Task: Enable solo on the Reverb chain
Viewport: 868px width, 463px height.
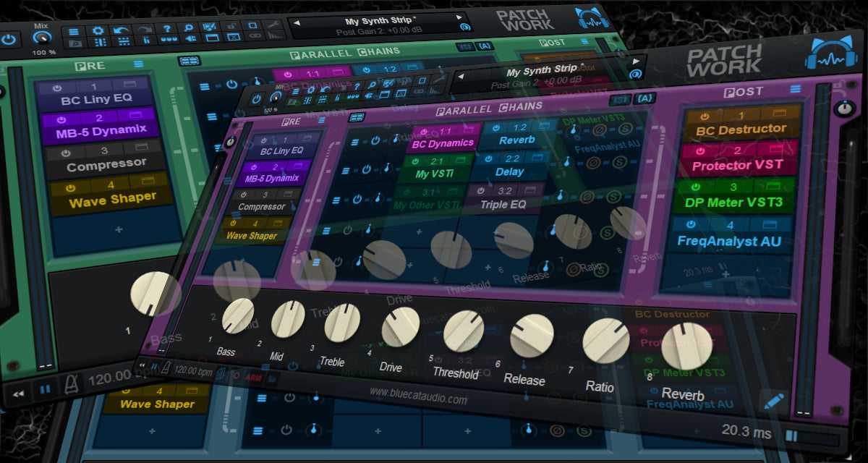Action: coord(625,129)
